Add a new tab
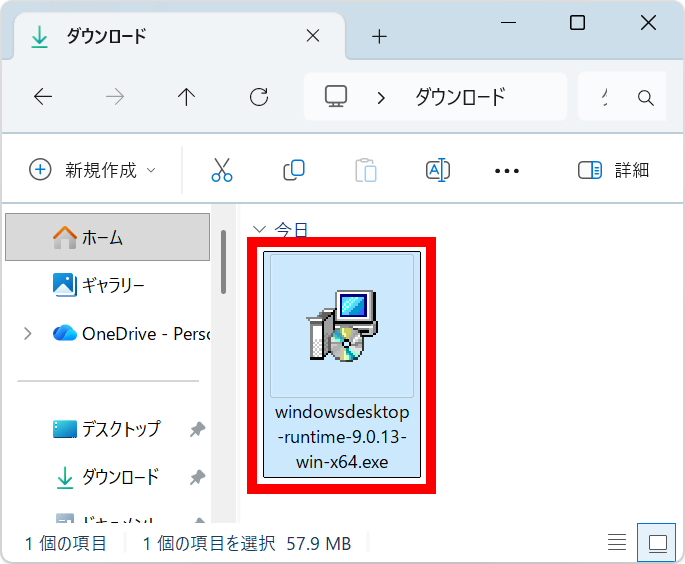685x564 pixels. (x=379, y=37)
